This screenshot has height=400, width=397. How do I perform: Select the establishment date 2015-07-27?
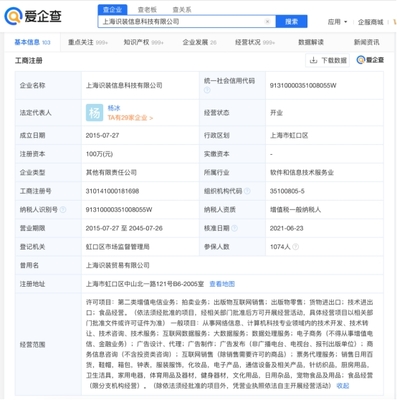(x=102, y=135)
